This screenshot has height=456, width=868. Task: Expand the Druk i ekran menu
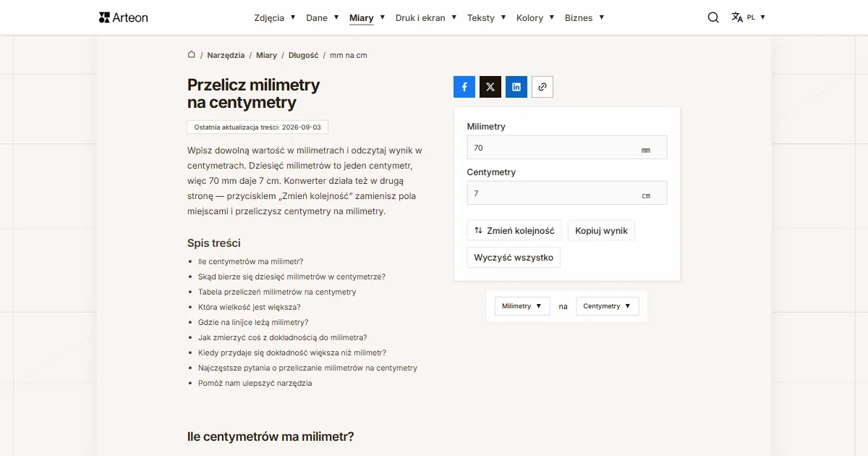pyautogui.click(x=426, y=17)
